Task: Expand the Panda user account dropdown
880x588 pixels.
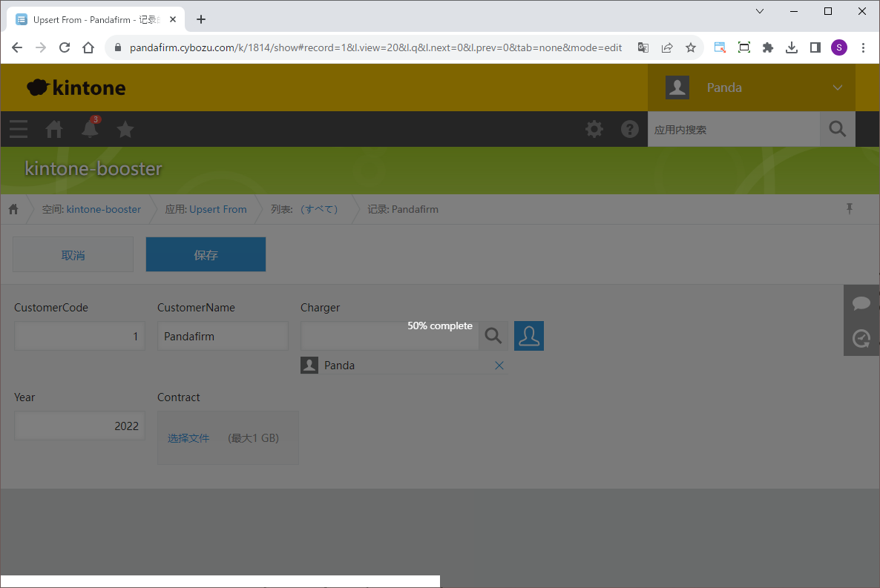Action: (838, 87)
